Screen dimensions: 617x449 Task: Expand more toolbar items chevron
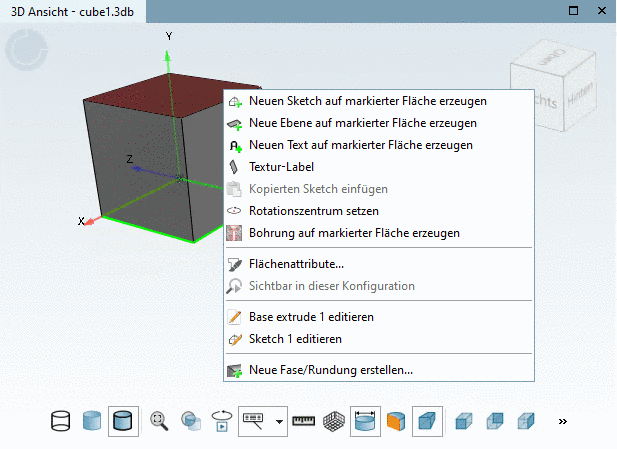pos(563,421)
